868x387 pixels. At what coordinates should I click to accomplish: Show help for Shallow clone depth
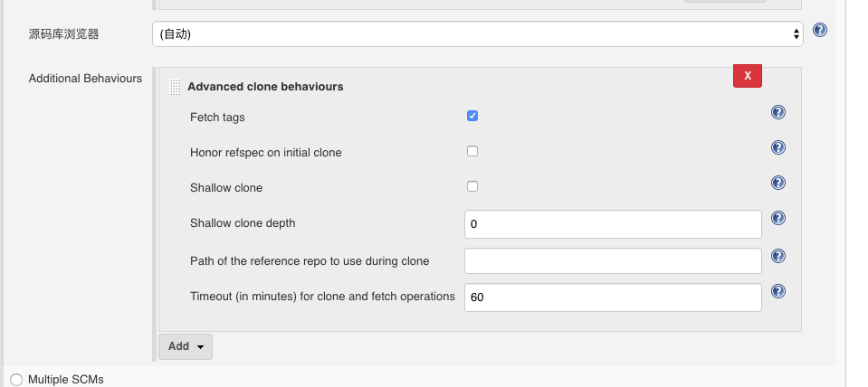click(778, 219)
